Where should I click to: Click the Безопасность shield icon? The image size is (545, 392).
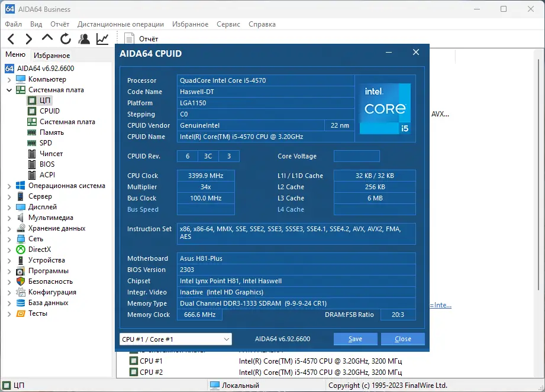pos(21,281)
